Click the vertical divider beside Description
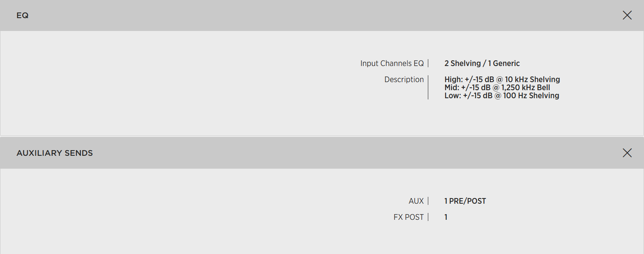644x254 pixels. (428, 87)
